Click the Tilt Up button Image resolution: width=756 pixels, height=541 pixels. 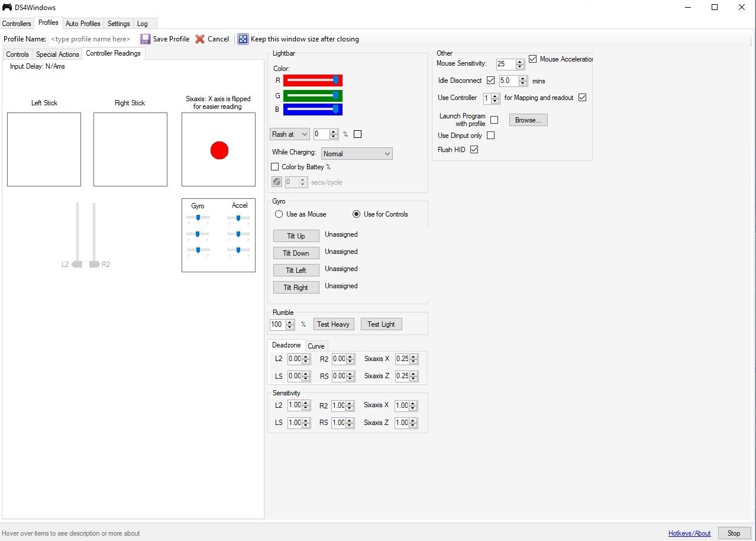coord(296,236)
